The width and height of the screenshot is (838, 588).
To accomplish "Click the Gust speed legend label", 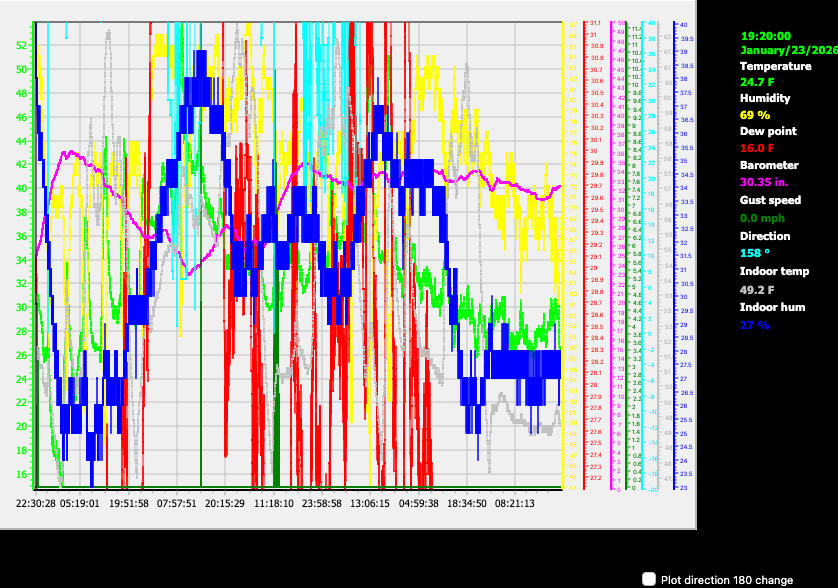I will pyautogui.click(x=770, y=200).
